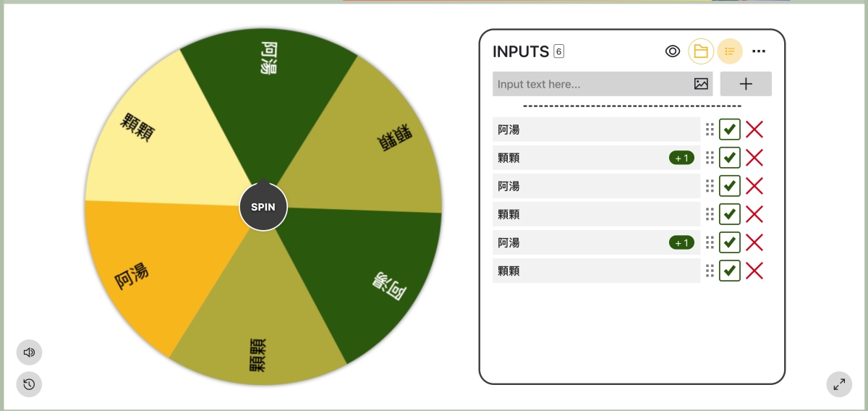Delete the first 阿湯 entry with red X
Viewport: 868px width, 411px height.
[x=754, y=130]
